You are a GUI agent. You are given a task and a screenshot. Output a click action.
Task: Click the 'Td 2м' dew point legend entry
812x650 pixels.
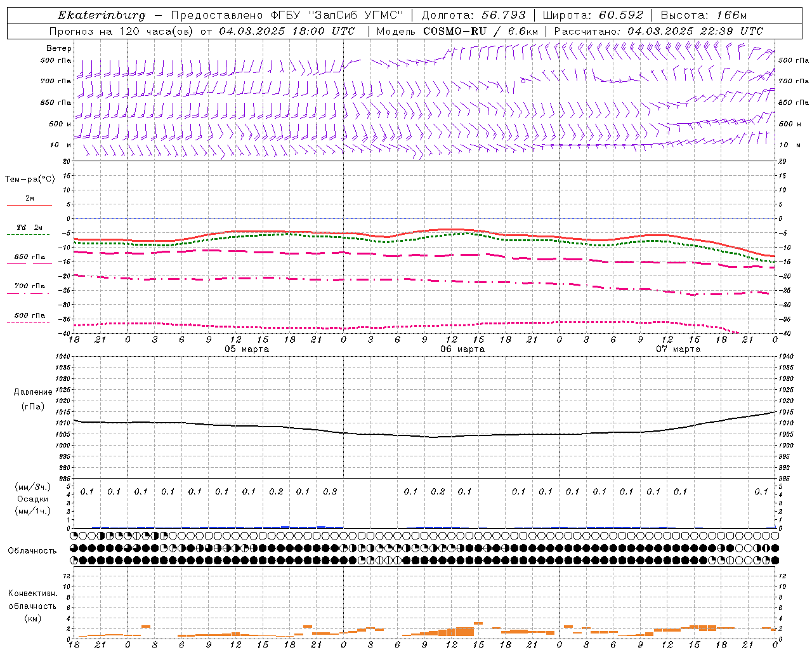(30, 227)
